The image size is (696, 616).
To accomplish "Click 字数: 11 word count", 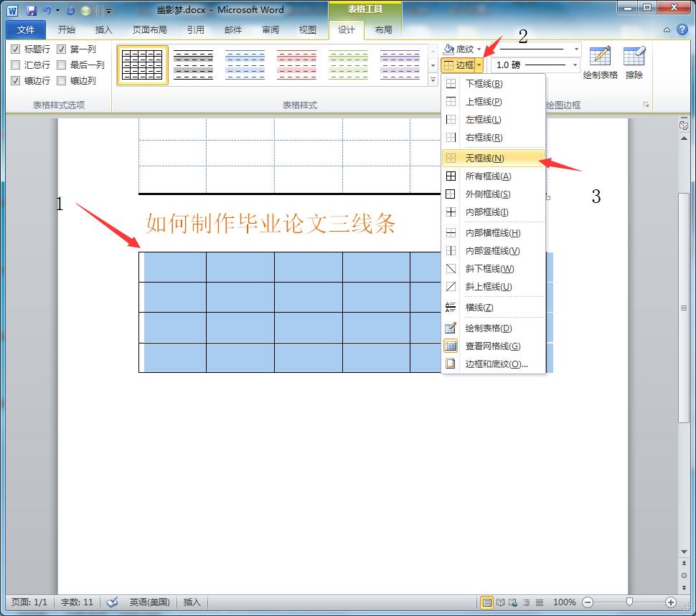I will coord(77,602).
